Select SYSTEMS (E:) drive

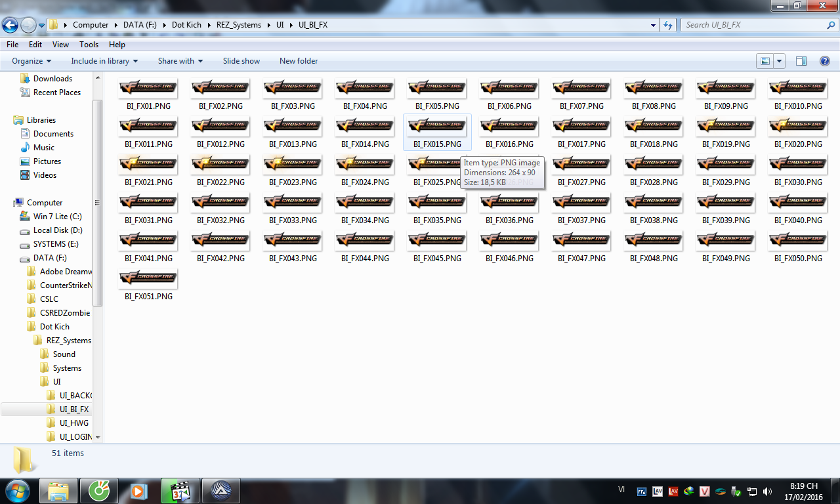49,244
